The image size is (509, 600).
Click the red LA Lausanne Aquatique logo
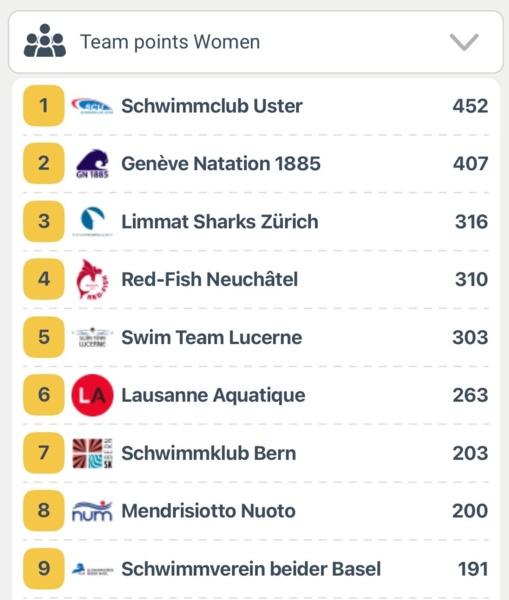[x=92, y=395]
